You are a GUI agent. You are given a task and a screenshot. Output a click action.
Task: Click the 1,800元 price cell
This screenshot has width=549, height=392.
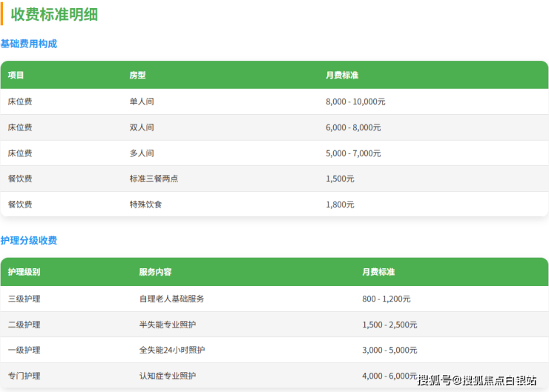point(340,205)
